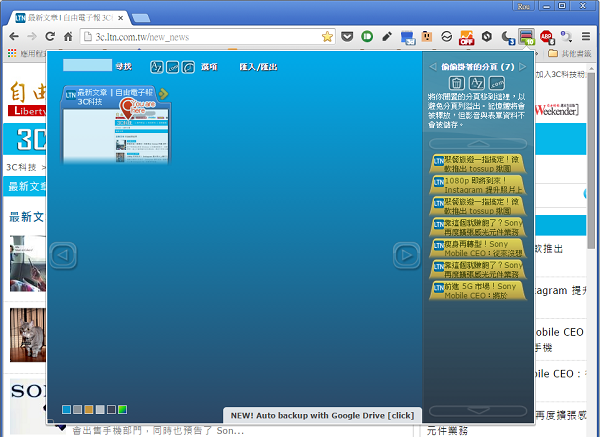The width and height of the screenshot is (600, 437).
Task: Expand the hidden tabs panel right arrow
Action: click(x=522, y=66)
